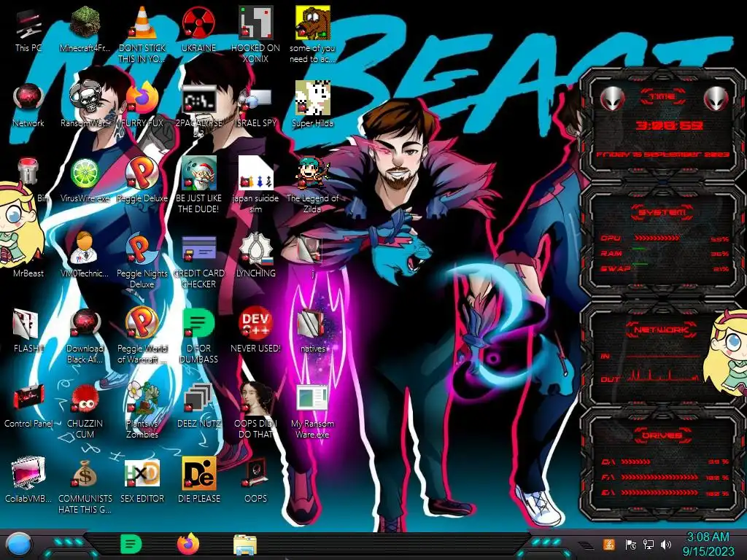This screenshot has width=747, height=560.
Task: Open the FLASH!! desktop icon
Action: tap(27, 324)
